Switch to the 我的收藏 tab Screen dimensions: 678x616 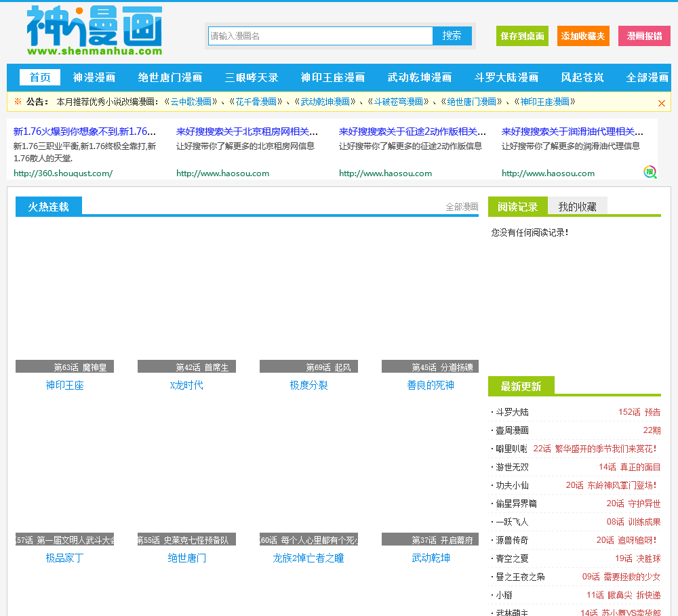[x=577, y=207]
